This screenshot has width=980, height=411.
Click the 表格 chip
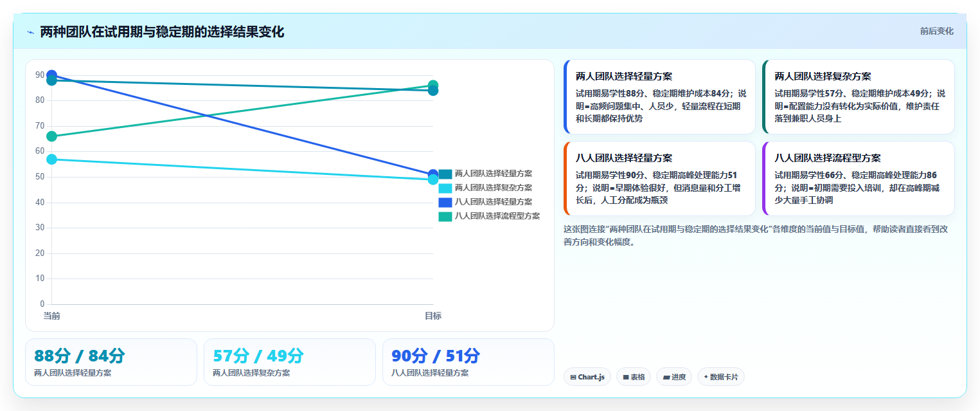[634, 377]
